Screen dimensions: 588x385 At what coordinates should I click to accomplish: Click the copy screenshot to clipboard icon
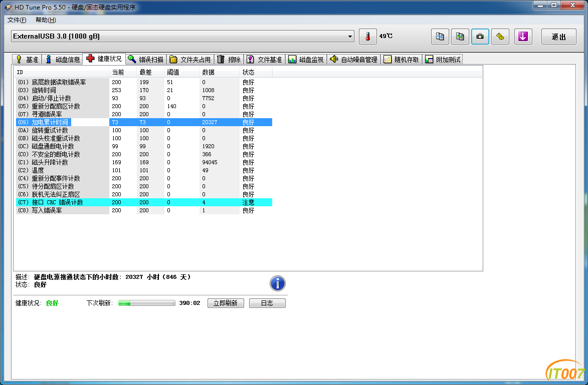coord(460,37)
